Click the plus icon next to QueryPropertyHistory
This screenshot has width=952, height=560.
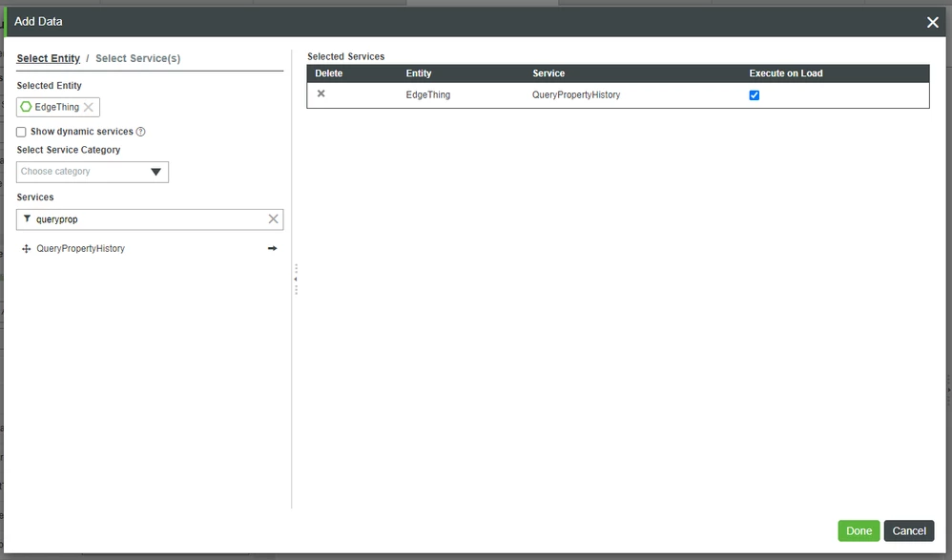25,248
